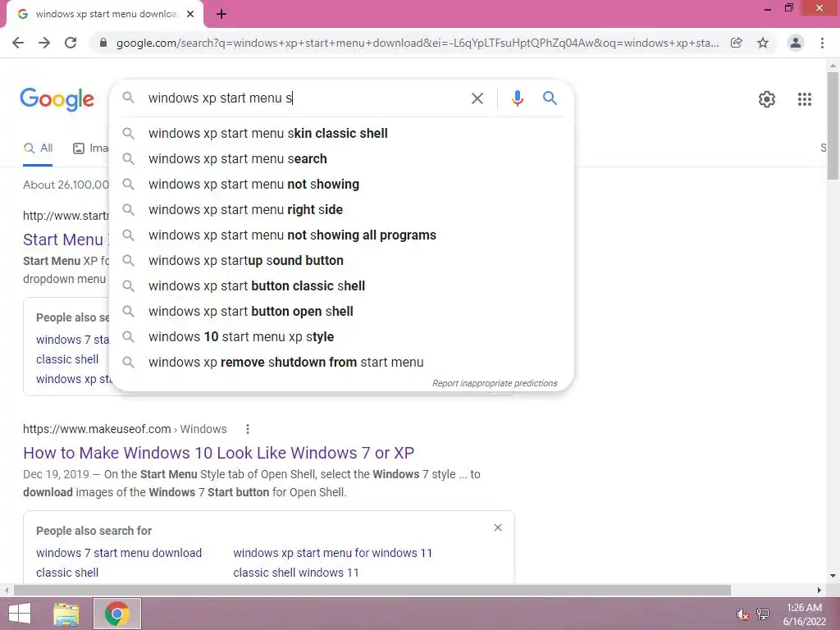
Task: Open the network tray icon
Action: tap(762, 614)
